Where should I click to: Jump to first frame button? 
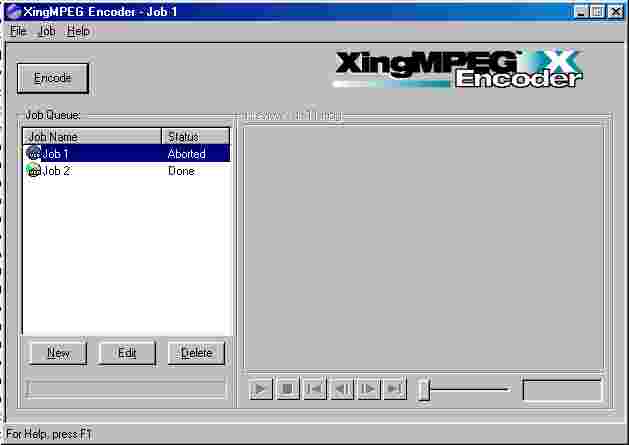pyautogui.click(x=314, y=388)
